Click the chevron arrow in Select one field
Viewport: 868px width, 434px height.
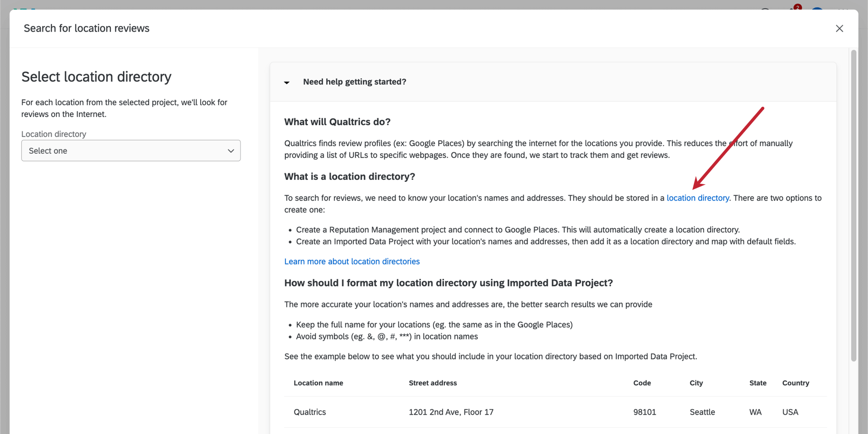tap(231, 151)
